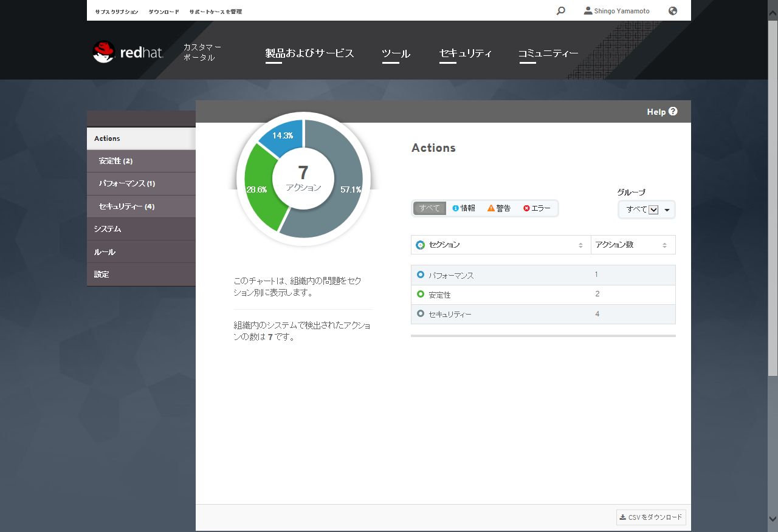Viewport: 778px width, 532px height.
Task: Click the search magnifier icon
Action: click(560, 11)
